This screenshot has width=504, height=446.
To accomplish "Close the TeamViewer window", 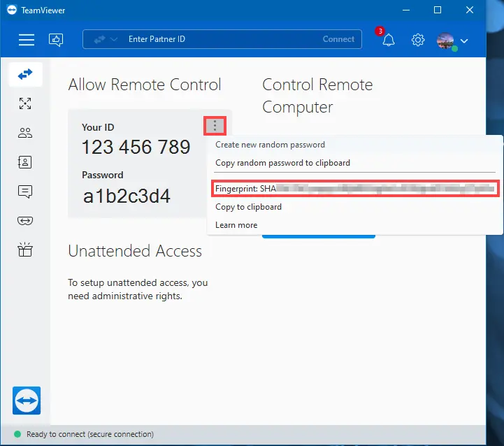I will coord(470,10).
